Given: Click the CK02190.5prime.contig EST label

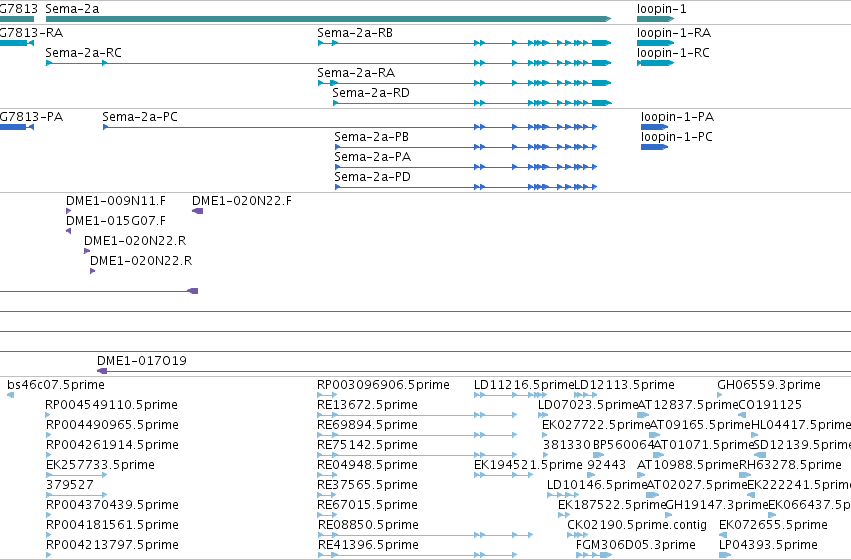Looking at the screenshot, I should coord(637,525).
